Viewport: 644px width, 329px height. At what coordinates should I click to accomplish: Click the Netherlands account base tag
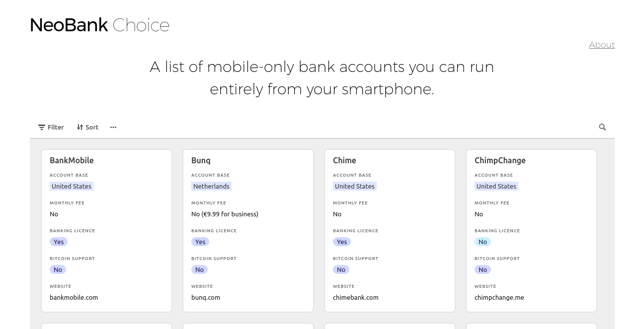[x=211, y=186]
